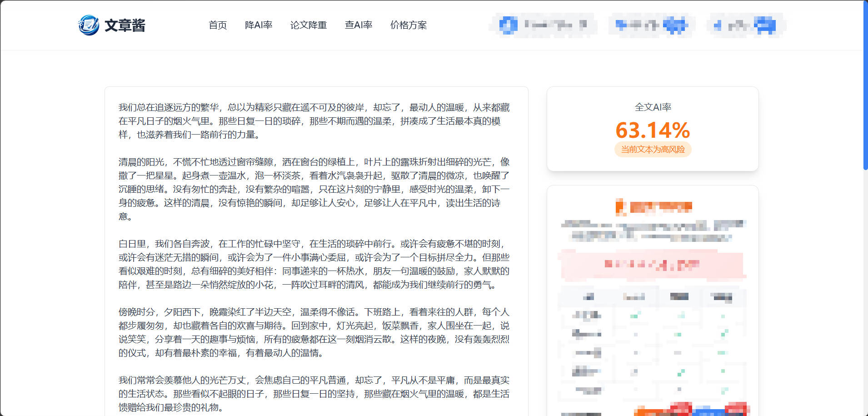Open the 价格方案 pricing page
The height and width of the screenshot is (416, 868).
(x=409, y=25)
